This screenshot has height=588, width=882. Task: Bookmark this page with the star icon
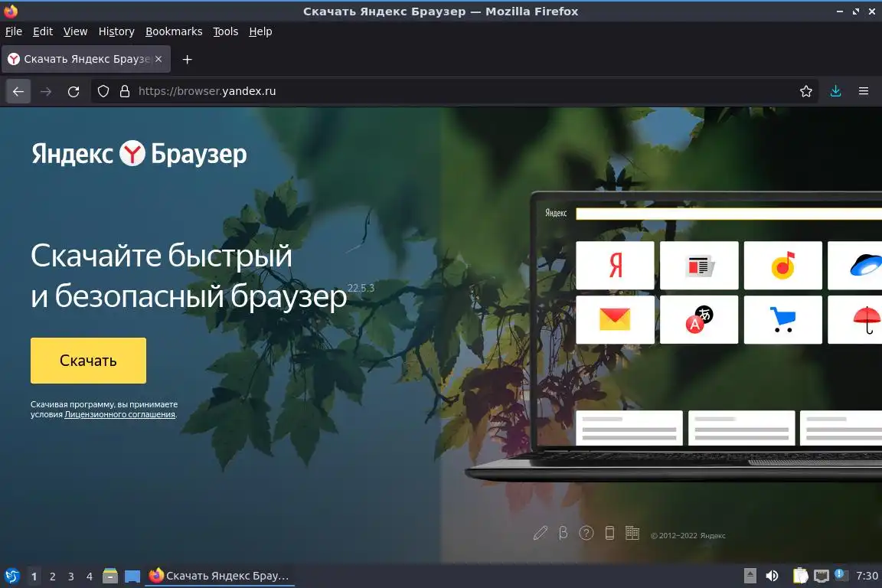click(x=806, y=91)
